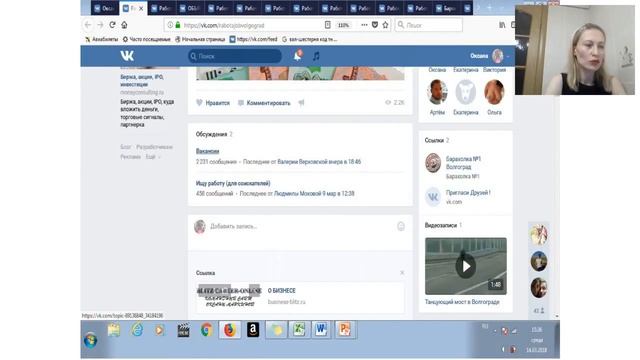Screen dimensions: 640x360
Task: Open the Разработчикам footer link
Action: click(x=154, y=147)
